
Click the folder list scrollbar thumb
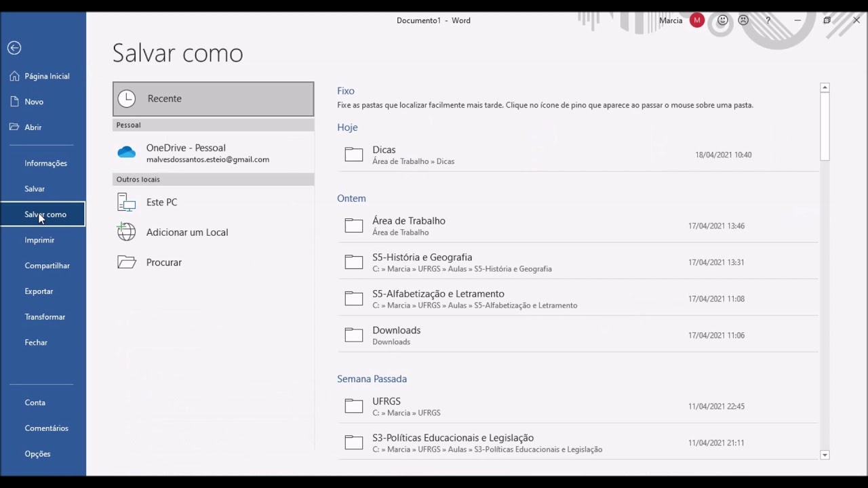[x=825, y=126]
